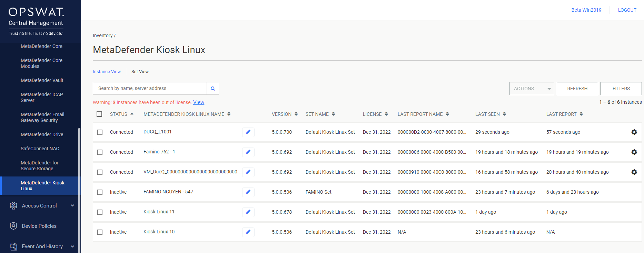This screenshot has height=253, width=644.
Task: Sort by Set Name column arrows
Action: (x=333, y=114)
